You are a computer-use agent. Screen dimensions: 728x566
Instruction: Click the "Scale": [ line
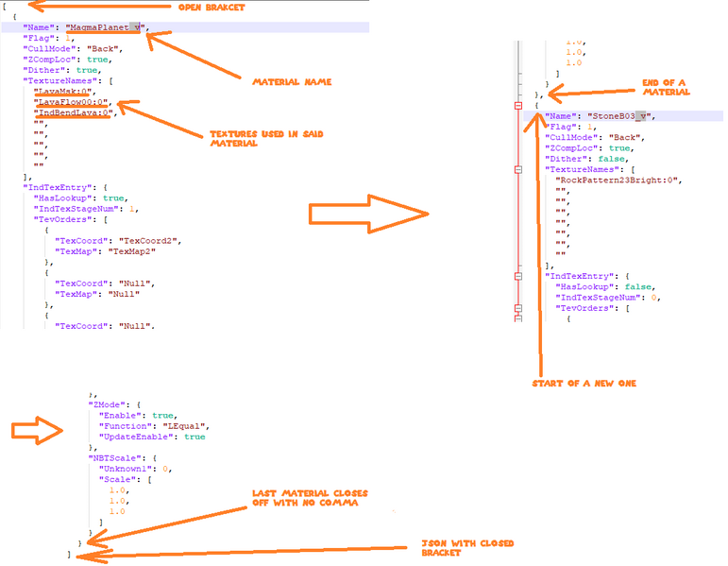125,480
